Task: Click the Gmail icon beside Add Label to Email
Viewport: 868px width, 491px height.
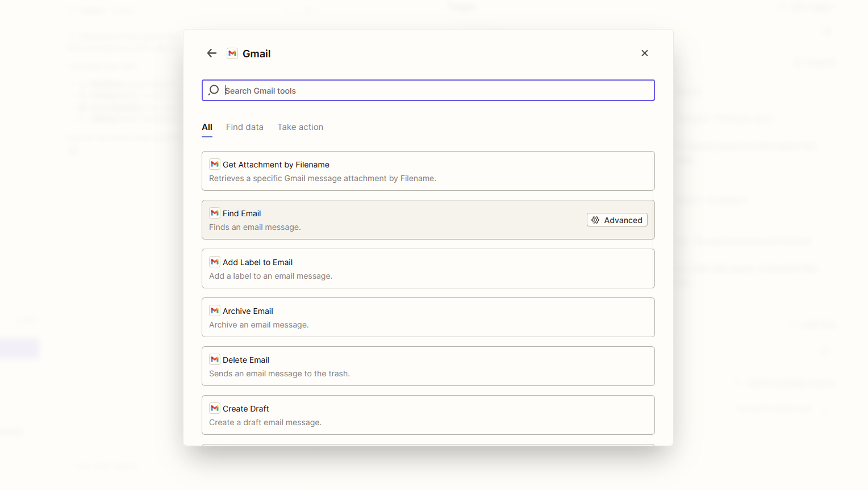Action: [214, 262]
